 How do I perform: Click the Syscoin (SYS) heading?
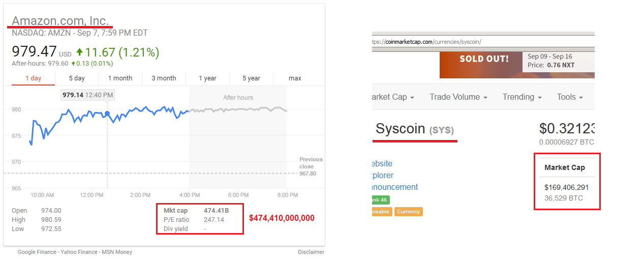415,129
